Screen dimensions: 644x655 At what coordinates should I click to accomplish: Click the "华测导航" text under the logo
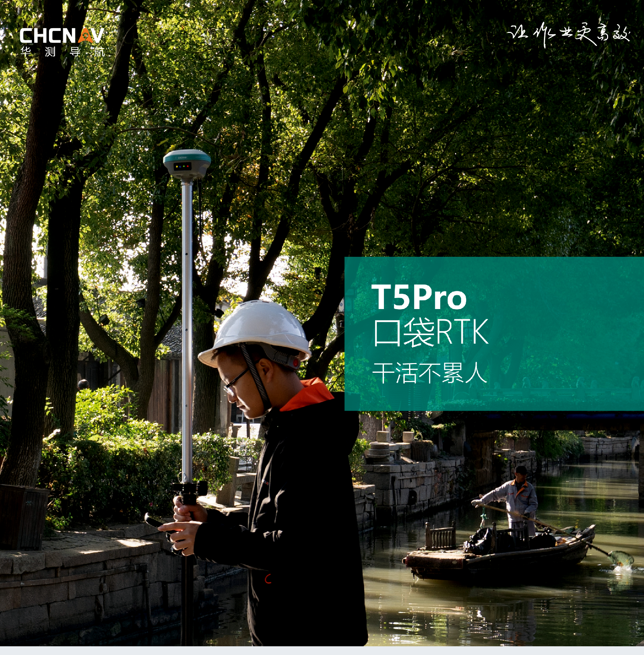(62, 52)
